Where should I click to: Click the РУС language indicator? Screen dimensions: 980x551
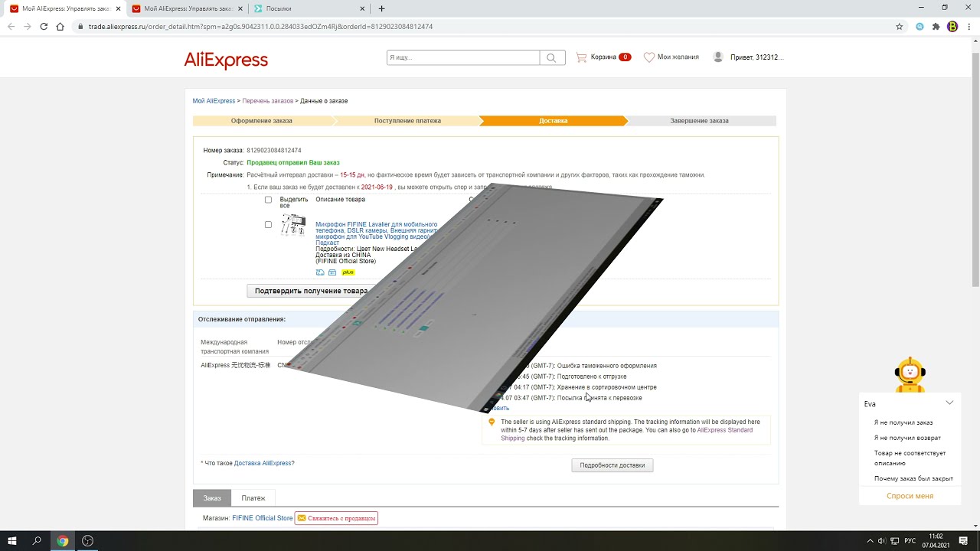pos(910,541)
